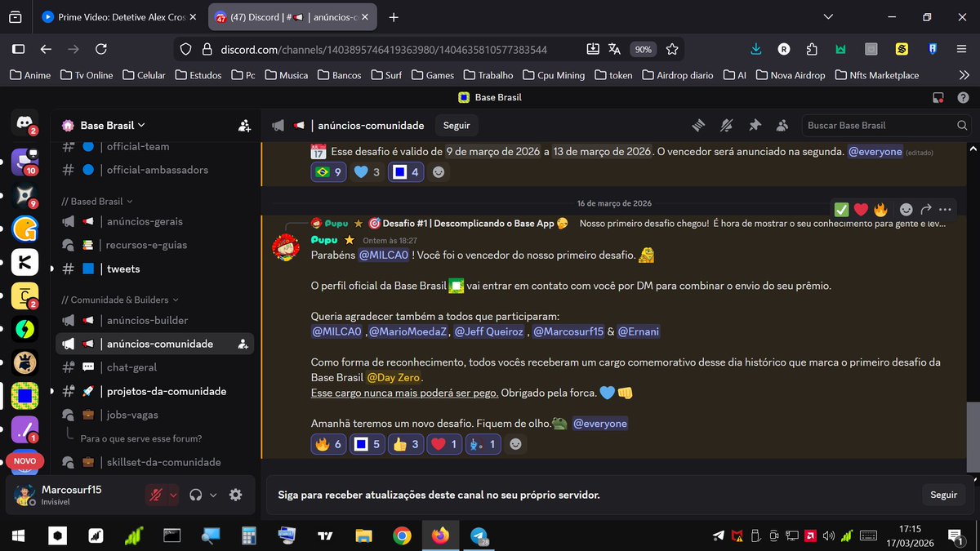This screenshot has height=551, width=980.
Task: Unmute the microphone
Action: tap(155, 495)
